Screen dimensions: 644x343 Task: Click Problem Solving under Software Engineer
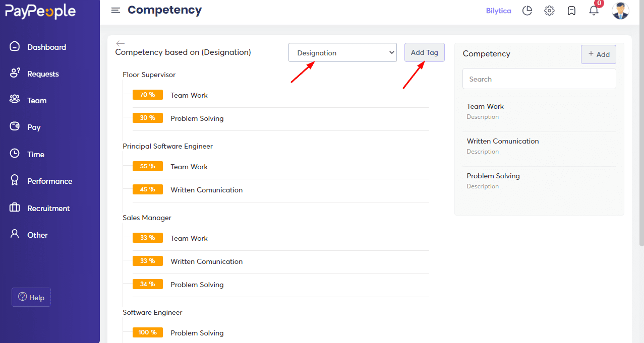197,333
